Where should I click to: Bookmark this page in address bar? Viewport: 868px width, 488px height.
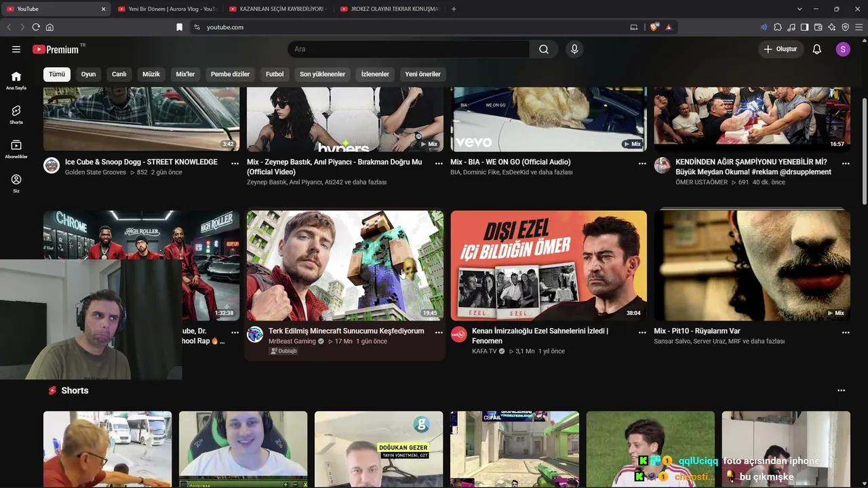tap(179, 27)
